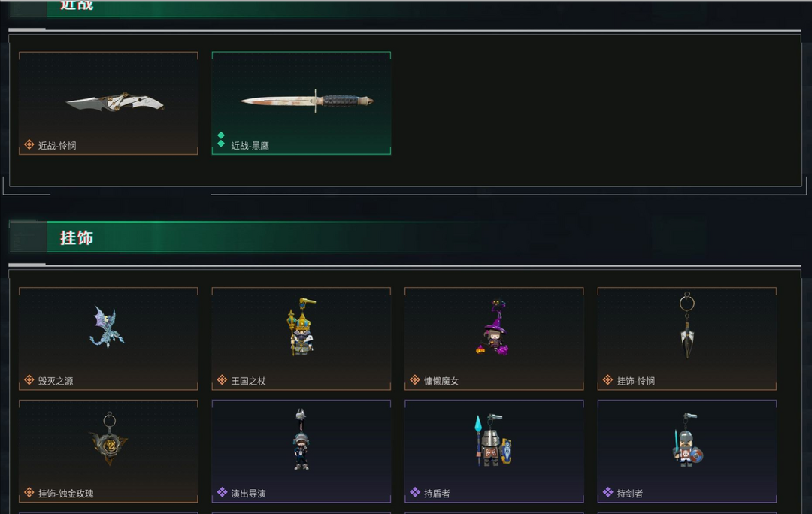Viewport: 812px width, 514px height.
Task: Click the green double diamond on 近战-黑鹰
Action: [221, 139]
